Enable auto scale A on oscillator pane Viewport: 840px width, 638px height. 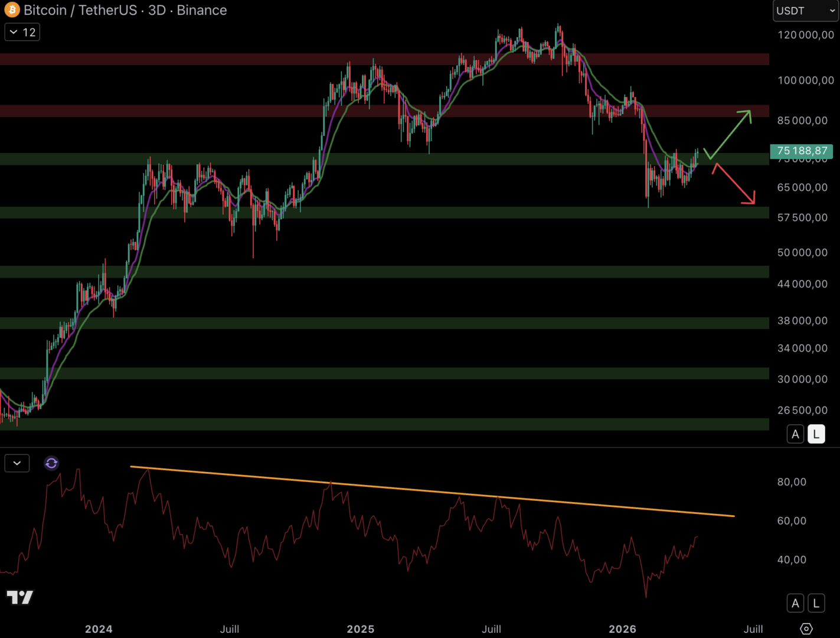(x=795, y=603)
